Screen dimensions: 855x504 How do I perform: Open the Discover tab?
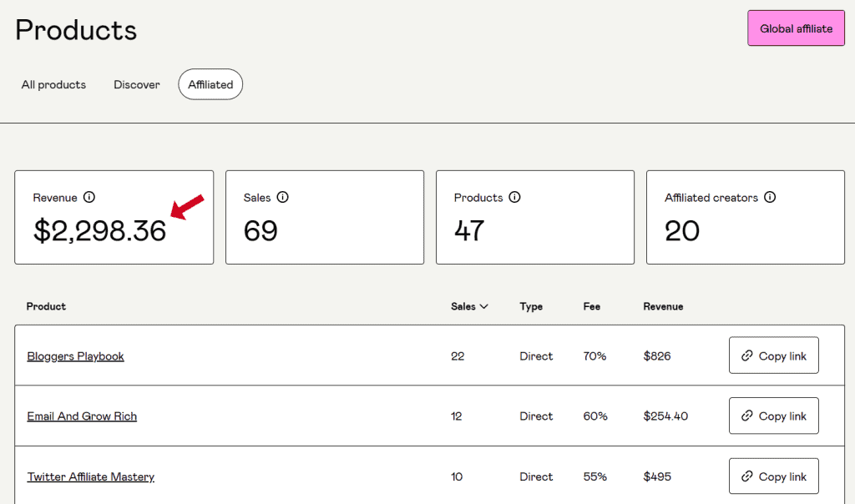tap(136, 84)
